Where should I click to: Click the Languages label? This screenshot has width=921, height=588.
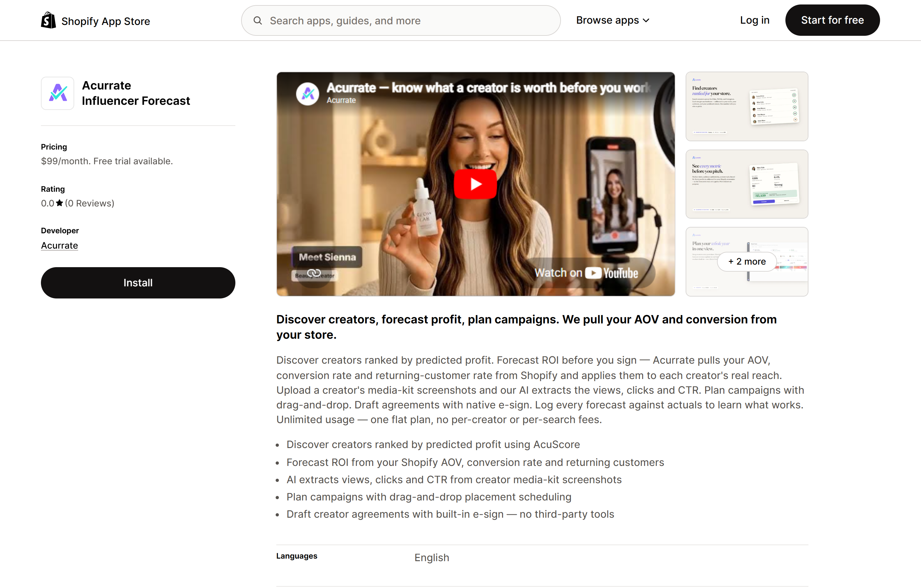point(297,556)
